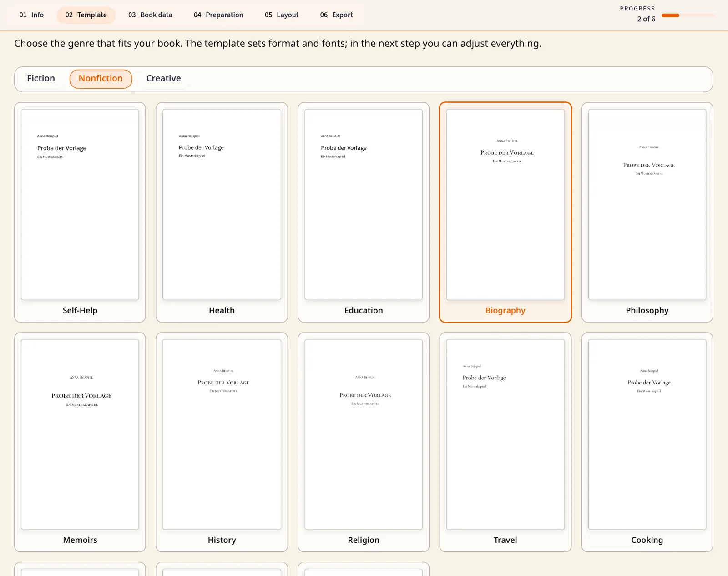Switch to the 05 Layout step
This screenshot has height=576, width=728.
point(282,15)
